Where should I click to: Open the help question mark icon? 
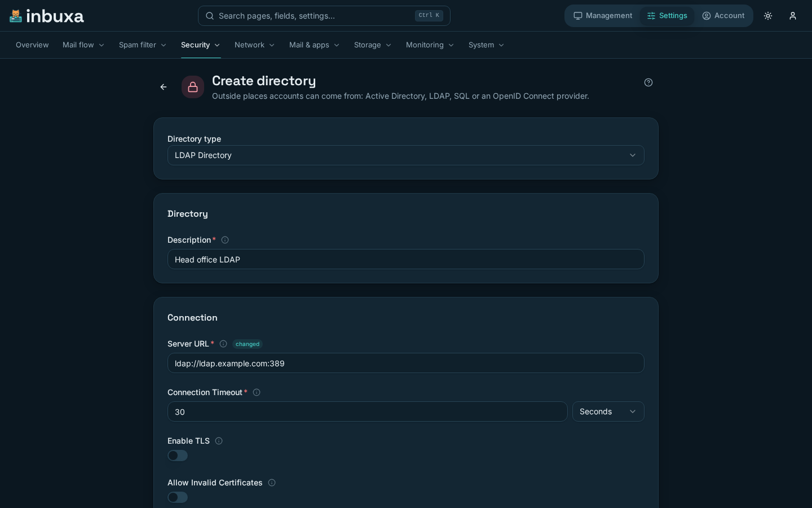648,82
